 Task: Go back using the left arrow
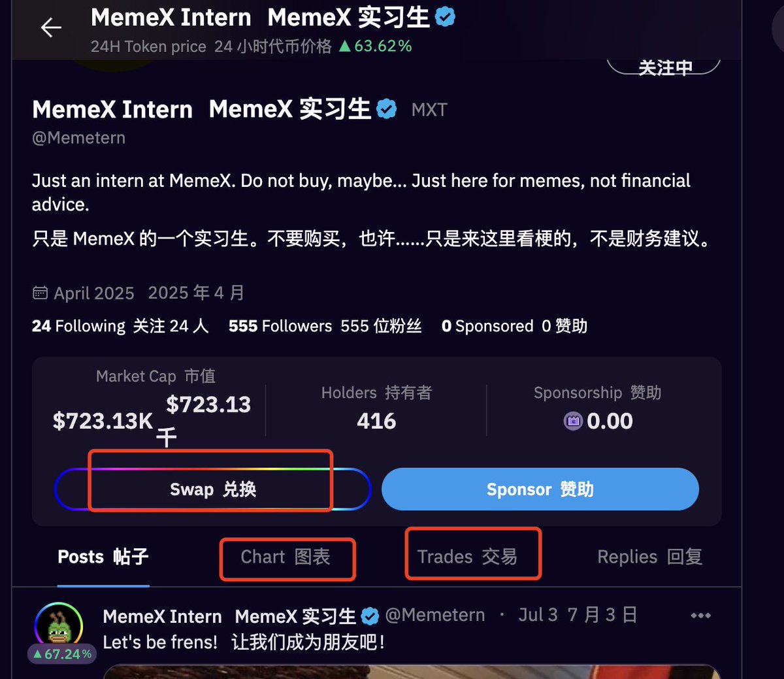[x=51, y=27]
